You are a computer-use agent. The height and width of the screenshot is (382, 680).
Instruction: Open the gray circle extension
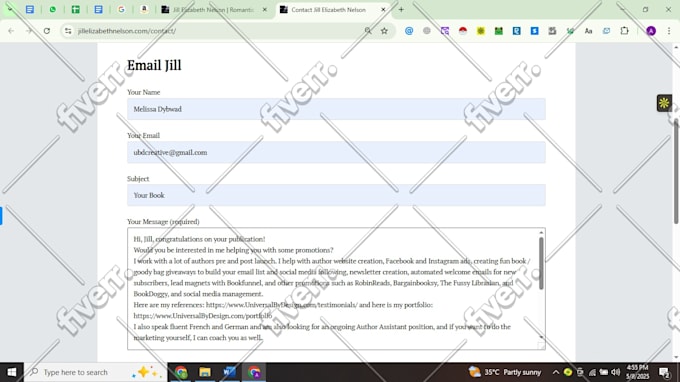[427, 31]
